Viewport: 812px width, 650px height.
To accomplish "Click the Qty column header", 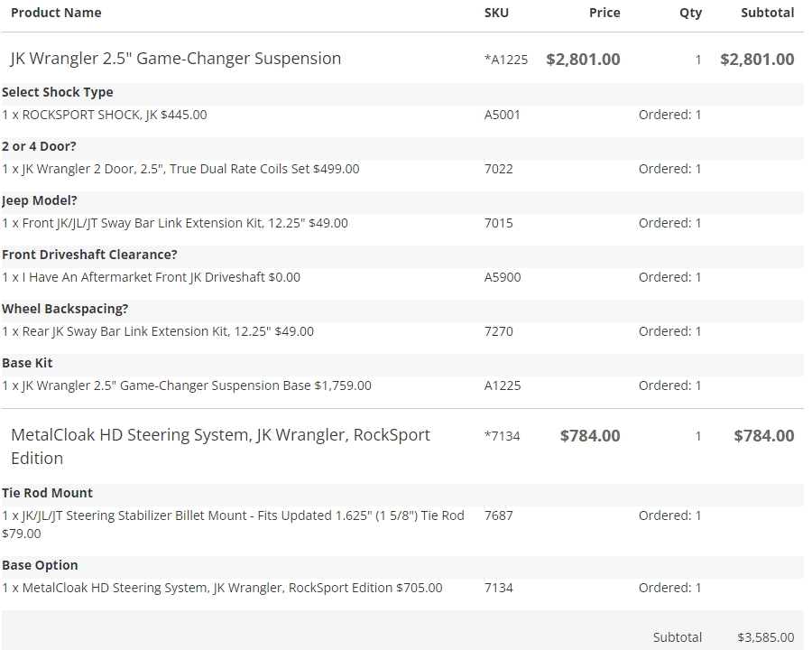I will click(x=690, y=13).
